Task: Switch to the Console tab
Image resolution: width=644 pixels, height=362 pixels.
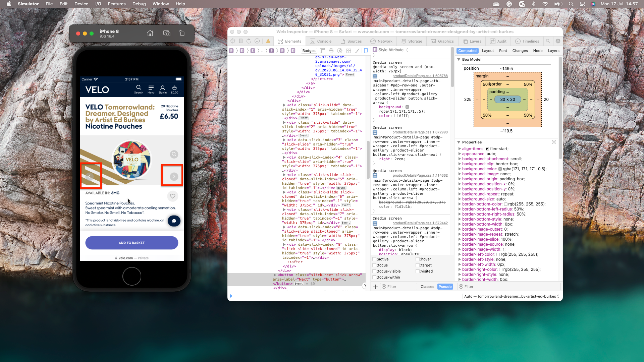Action: [321, 41]
